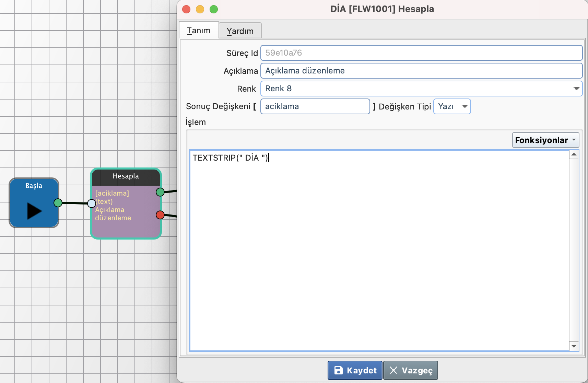Click the X icon on Vazgeç button
The height and width of the screenshot is (383, 588).
point(393,370)
